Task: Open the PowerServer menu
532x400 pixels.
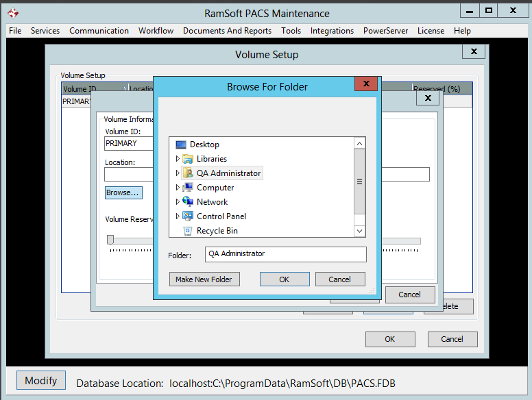Action: tap(385, 31)
